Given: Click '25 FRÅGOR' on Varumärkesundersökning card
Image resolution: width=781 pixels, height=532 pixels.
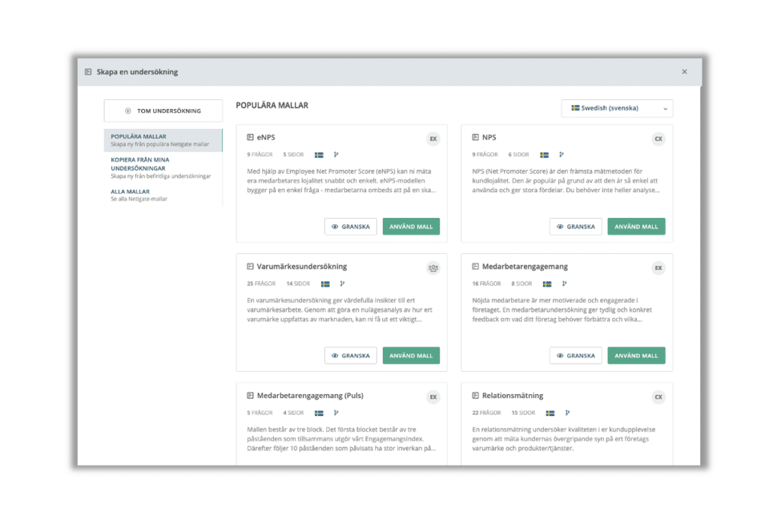Looking at the screenshot, I should click(x=261, y=284).
